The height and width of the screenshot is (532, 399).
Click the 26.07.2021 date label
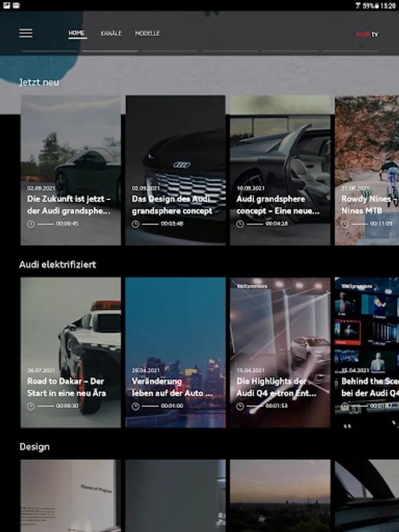coord(41,370)
